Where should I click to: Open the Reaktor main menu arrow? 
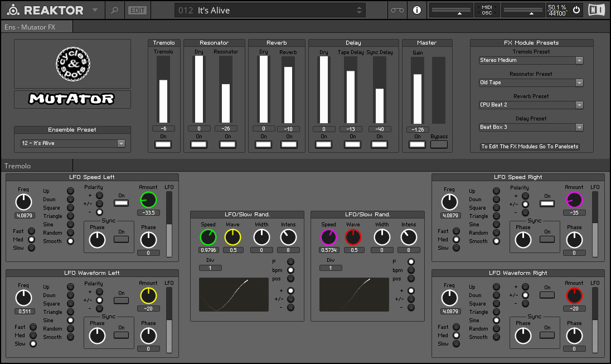point(95,10)
